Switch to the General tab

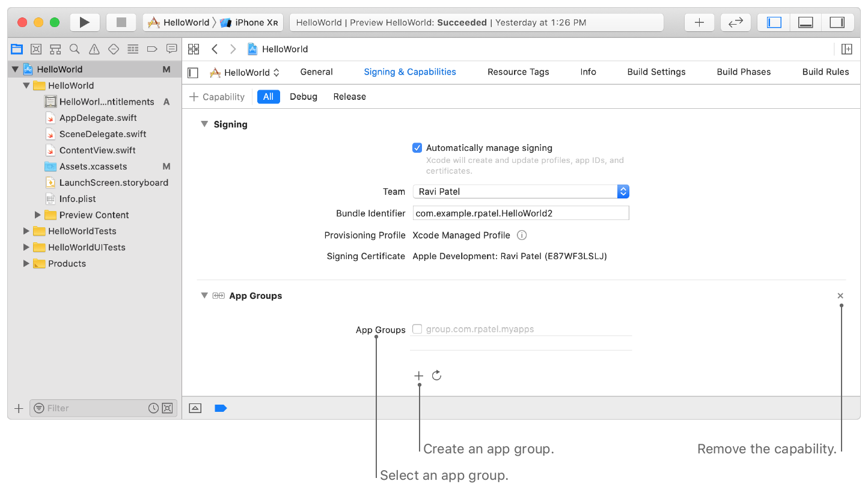pos(316,72)
